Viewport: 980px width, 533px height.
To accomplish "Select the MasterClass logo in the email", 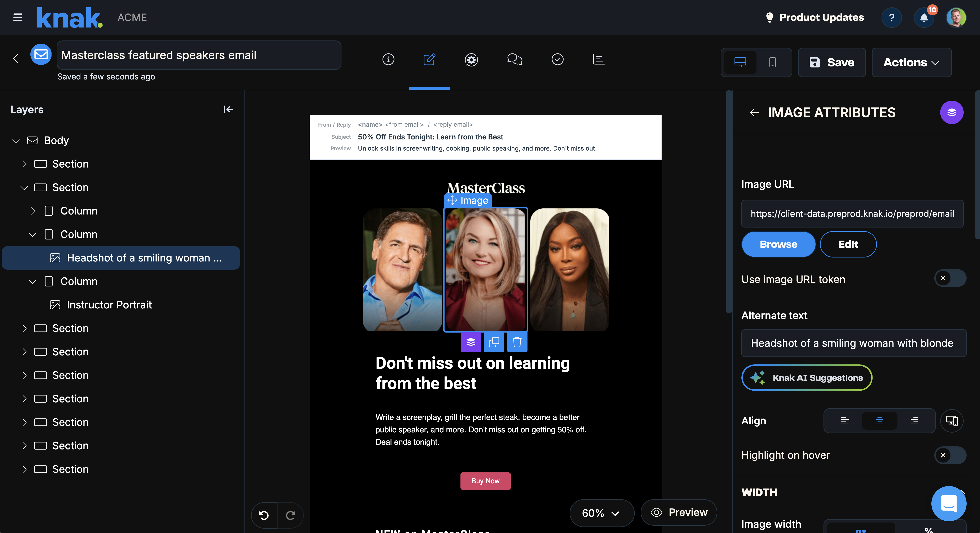I will [x=486, y=188].
